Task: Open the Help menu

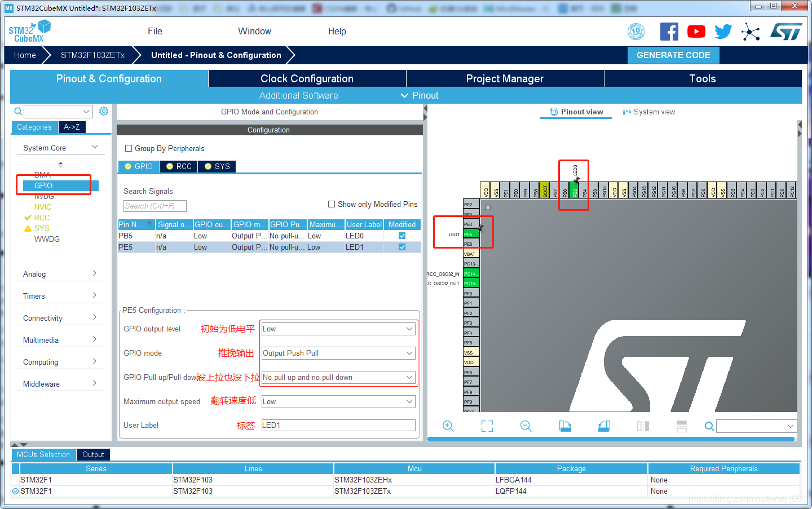Action: (x=337, y=31)
